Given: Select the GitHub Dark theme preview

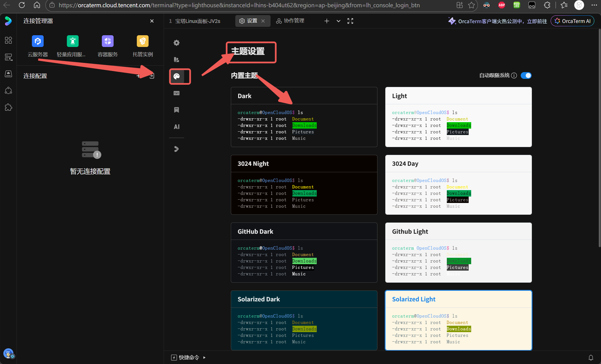Looking at the screenshot, I should click(304, 261).
